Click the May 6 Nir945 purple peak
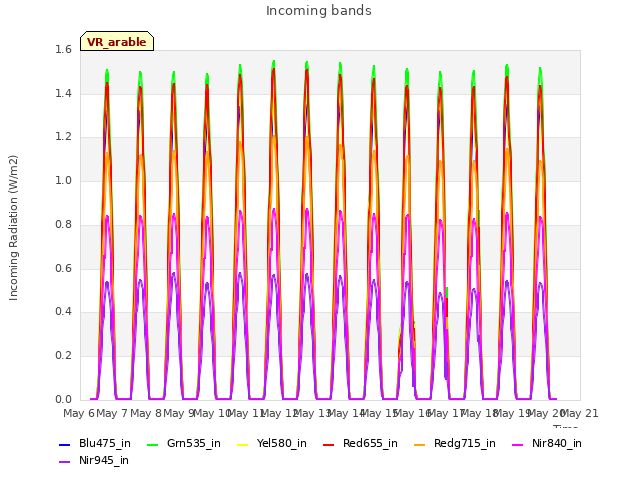640x480 pixels. [107, 282]
